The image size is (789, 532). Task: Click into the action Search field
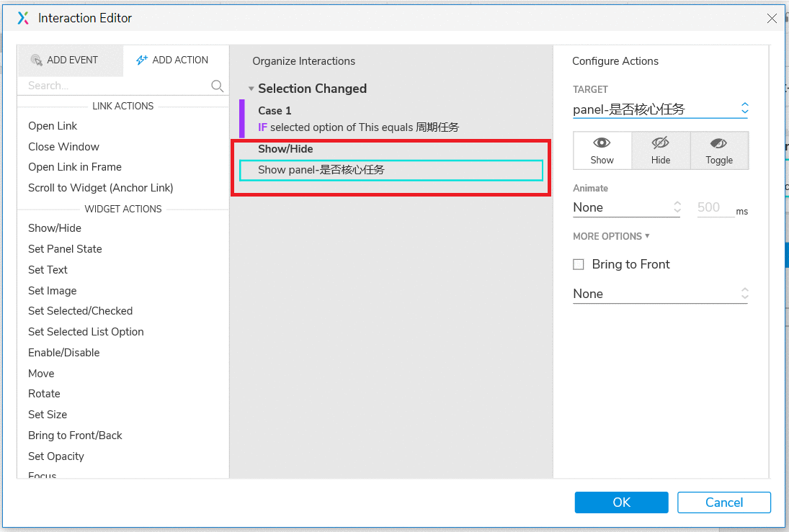coord(116,86)
